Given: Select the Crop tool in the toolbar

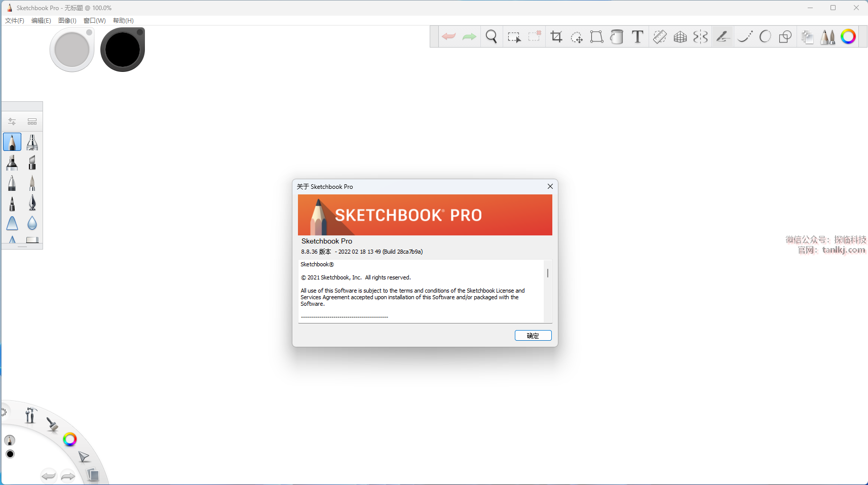Looking at the screenshot, I should 556,36.
